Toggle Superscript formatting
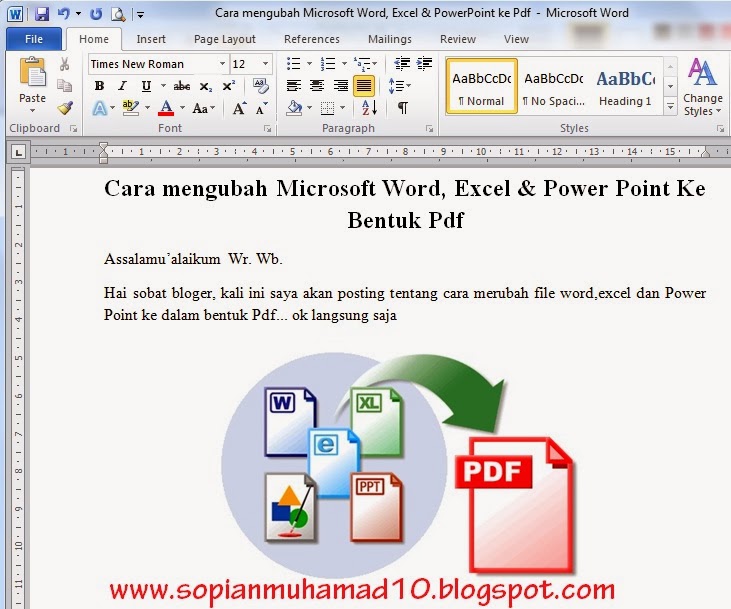This screenshot has width=731, height=609. click(228, 86)
